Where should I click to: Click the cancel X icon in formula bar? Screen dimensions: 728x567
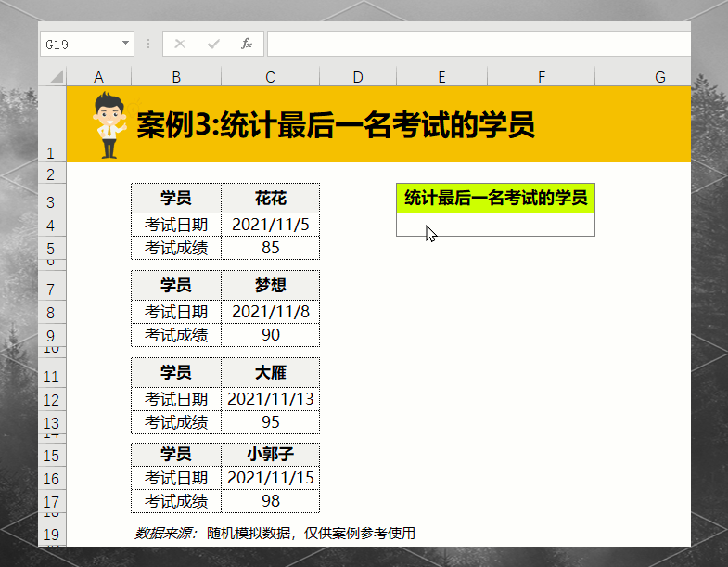coord(180,45)
